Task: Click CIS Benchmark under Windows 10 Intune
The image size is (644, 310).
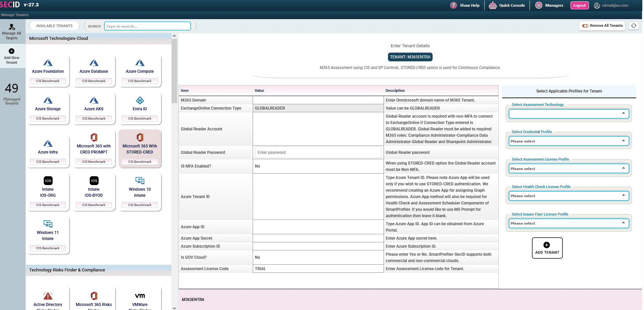Action: point(140,205)
